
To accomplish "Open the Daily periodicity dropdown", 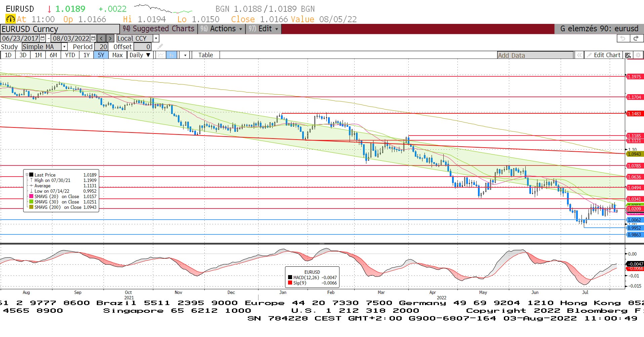I will coord(140,55).
